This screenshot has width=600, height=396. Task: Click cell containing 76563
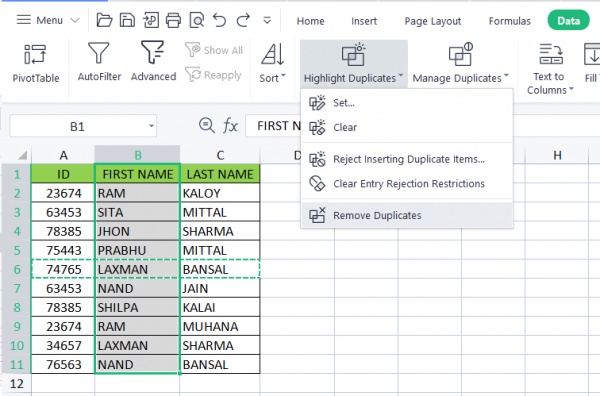coord(63,364)
